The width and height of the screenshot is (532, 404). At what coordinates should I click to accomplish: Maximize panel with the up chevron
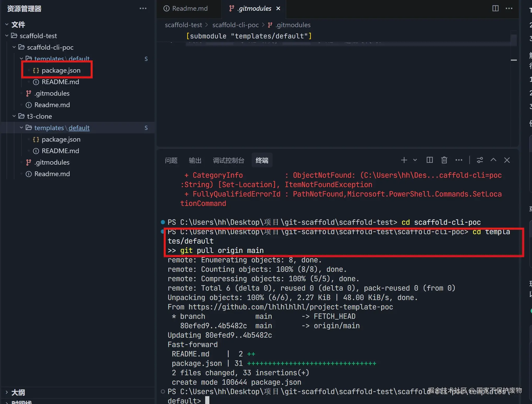493,160
